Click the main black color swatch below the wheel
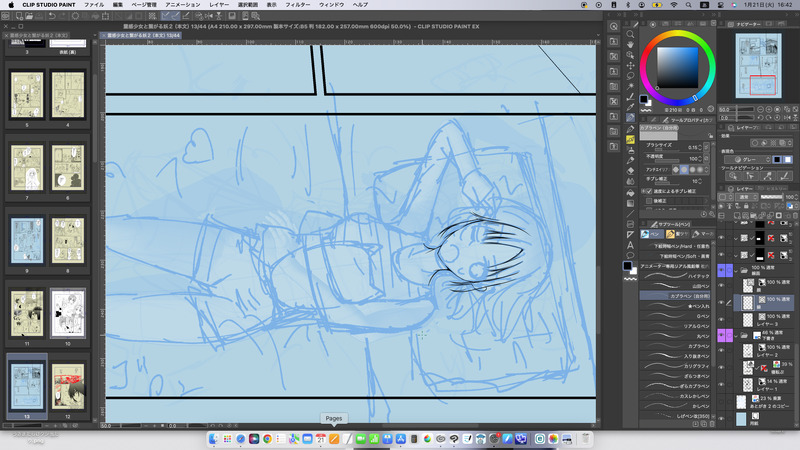The height and width of the screenshot is (450, 800). [x=643, y=99]
